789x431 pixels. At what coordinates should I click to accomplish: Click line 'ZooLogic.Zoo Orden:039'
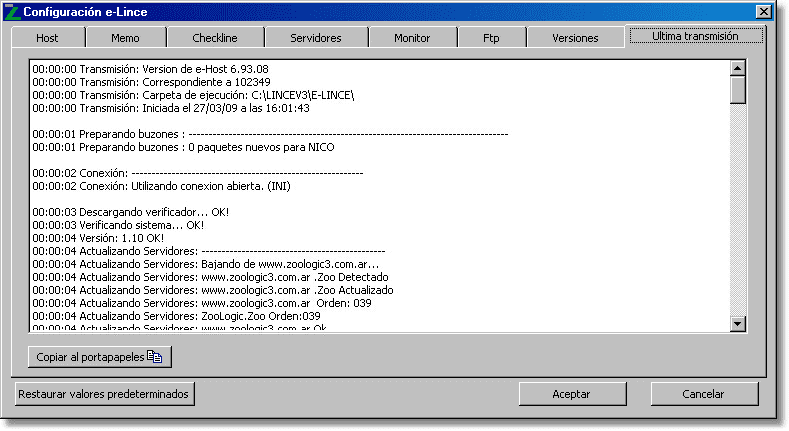coord(177,316)
